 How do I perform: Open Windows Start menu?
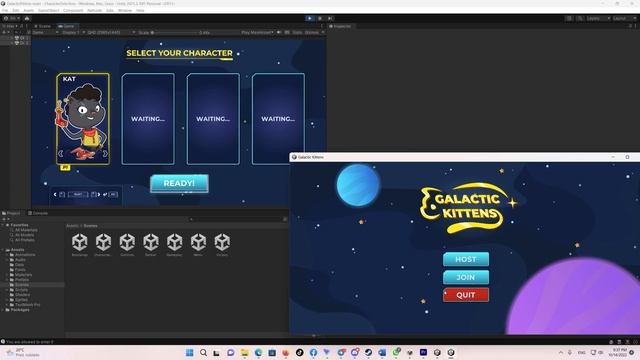[189, 353]
